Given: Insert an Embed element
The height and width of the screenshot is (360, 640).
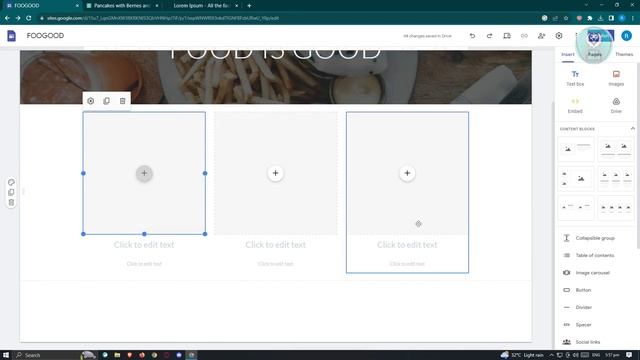Looking at the screenshot, I should 575,105.
